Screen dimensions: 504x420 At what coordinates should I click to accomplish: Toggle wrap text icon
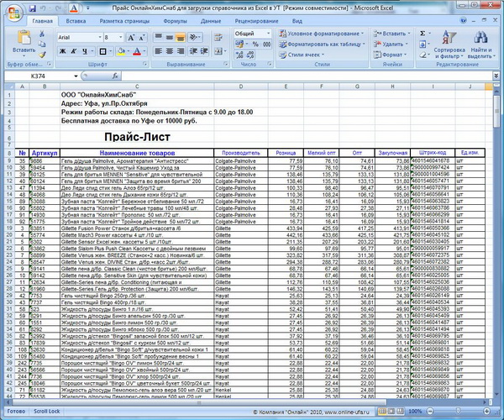pyautogui.click(x=218, y=38)
